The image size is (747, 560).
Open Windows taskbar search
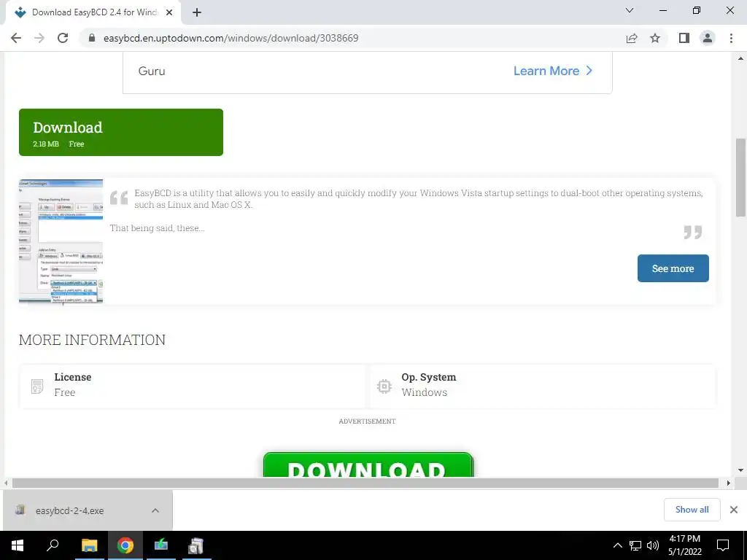tap(53, 545)
